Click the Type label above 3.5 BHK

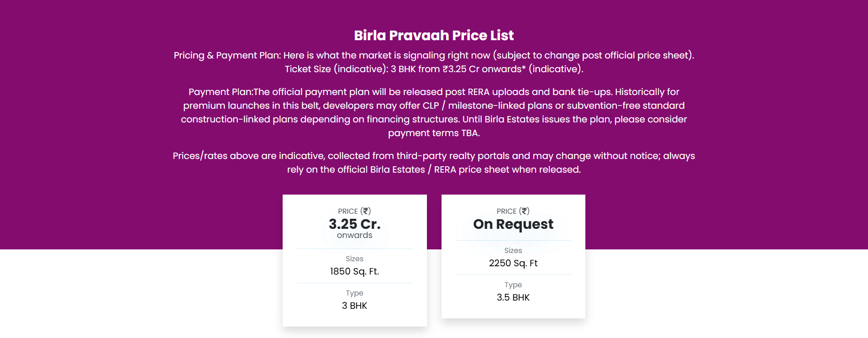coord(513,285)
